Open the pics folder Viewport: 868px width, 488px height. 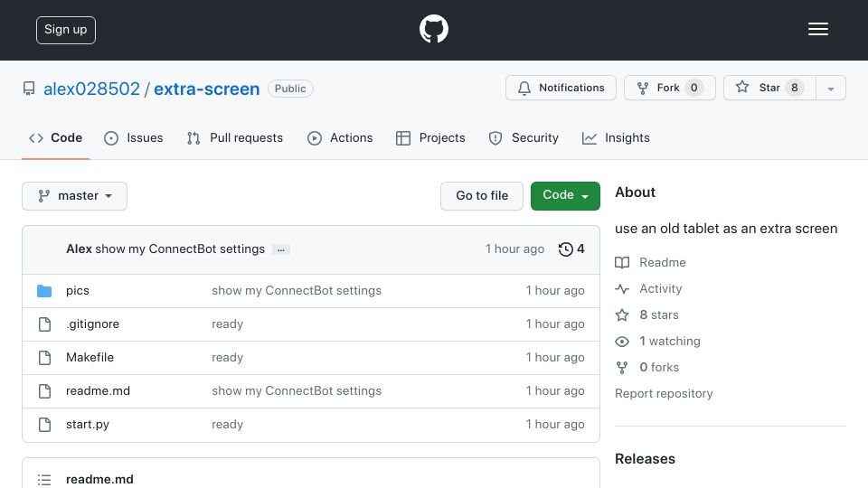78,290
